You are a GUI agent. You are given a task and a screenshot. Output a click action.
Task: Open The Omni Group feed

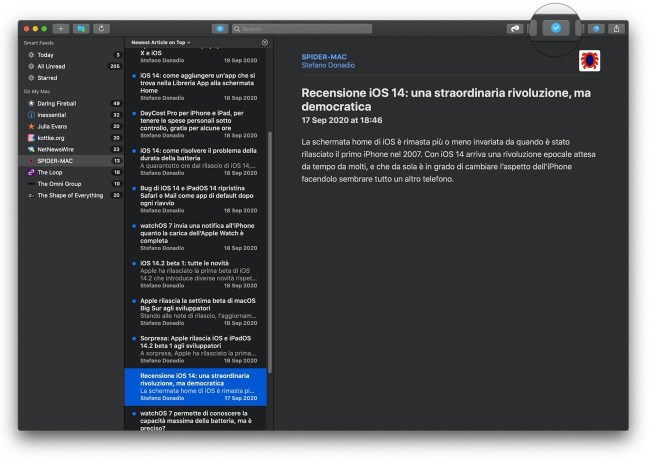click(x=72, y=184)
